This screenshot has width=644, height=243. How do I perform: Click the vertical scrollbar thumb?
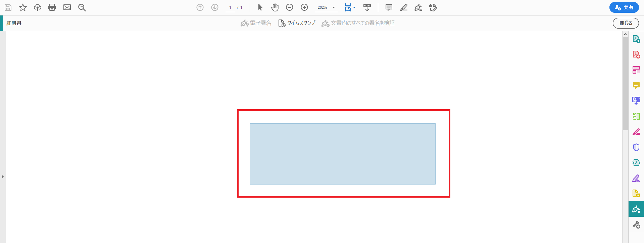point(625,83)
